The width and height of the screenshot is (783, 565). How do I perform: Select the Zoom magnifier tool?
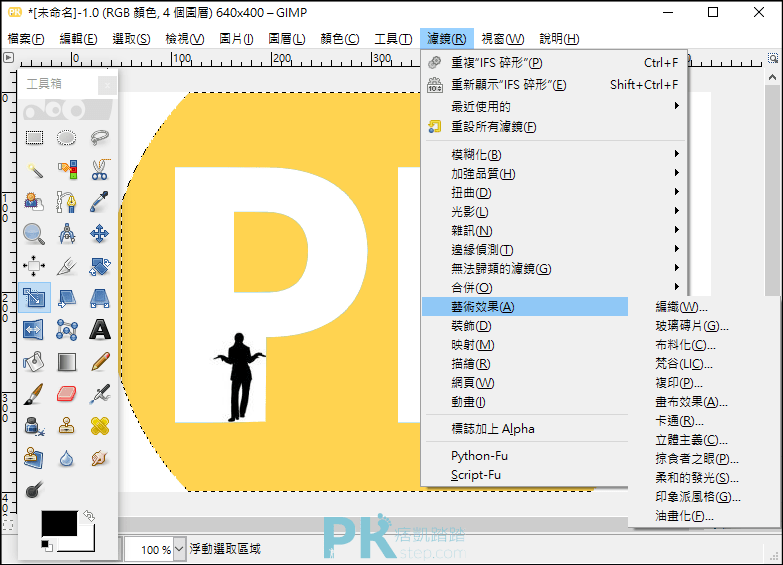coord(34,234)
